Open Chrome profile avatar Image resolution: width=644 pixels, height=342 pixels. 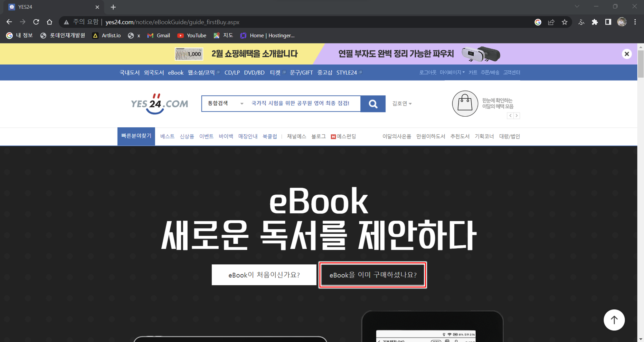pyautogui.click(x=622, y=22)
